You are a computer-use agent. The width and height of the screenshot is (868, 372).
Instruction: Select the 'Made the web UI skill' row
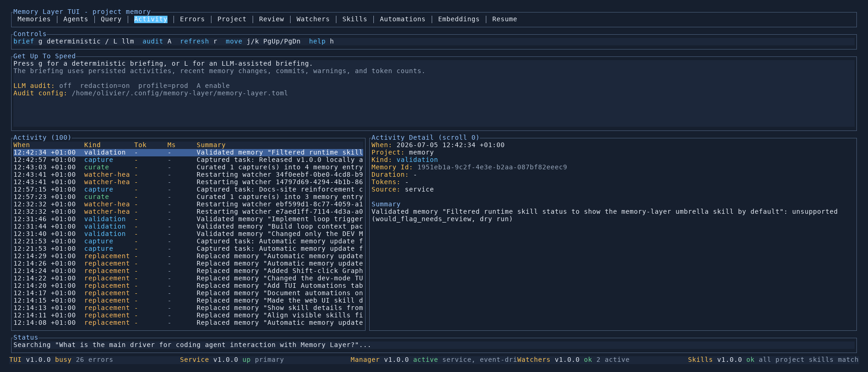pyautogui.click(x=188, y=300)
